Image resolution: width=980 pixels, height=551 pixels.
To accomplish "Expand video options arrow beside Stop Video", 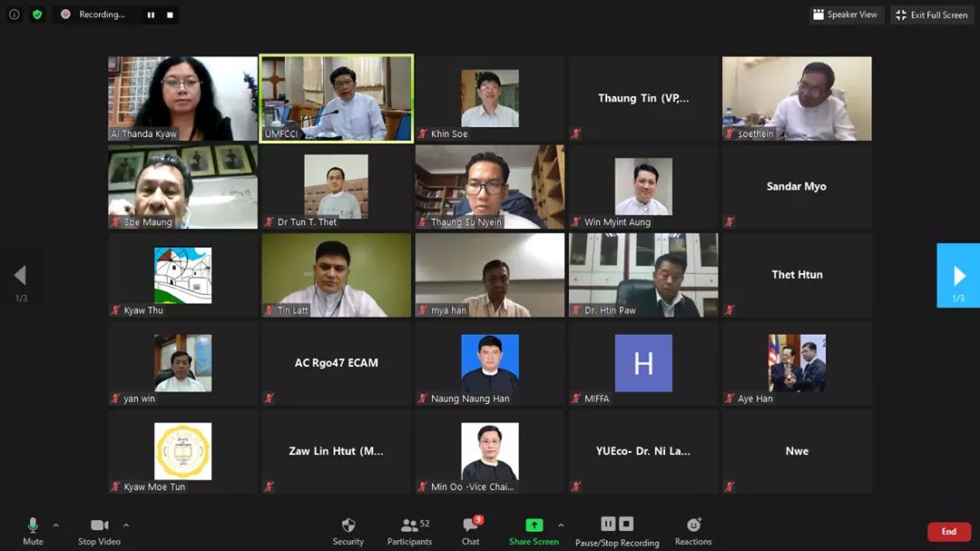I will point(126,526).
